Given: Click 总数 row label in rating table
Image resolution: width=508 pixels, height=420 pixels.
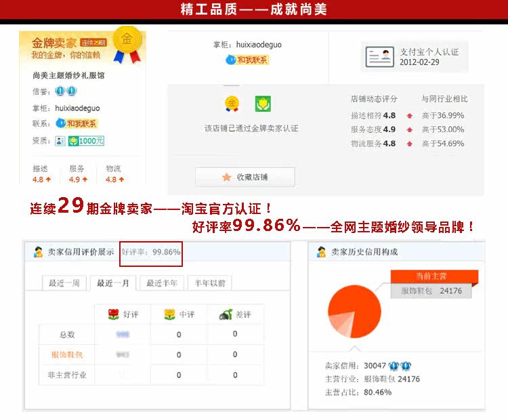Looking at the screenshot, I should [x=67, y=335].
